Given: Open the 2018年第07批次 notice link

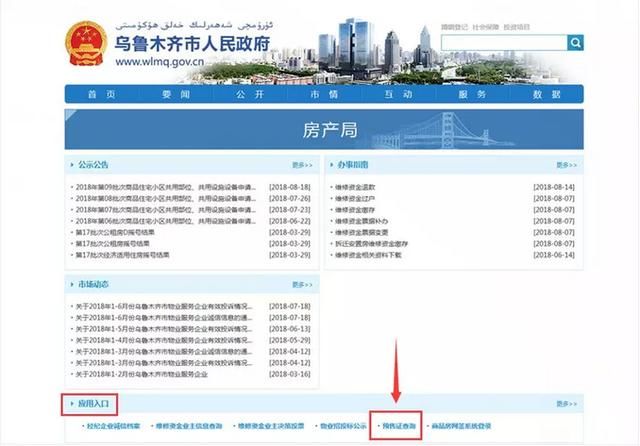Looking at the screenshot, I should [x=166, y=210].
